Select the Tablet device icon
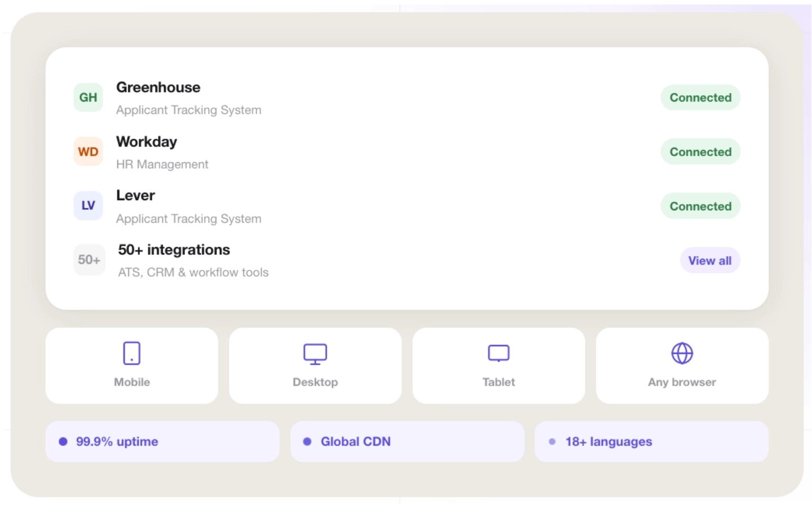 click(498, 353)
